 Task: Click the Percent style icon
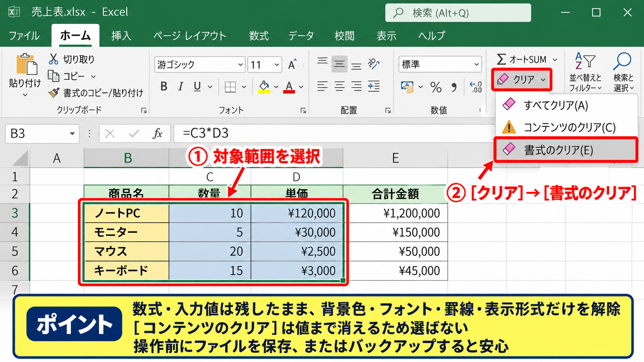[x=436, y=87]
